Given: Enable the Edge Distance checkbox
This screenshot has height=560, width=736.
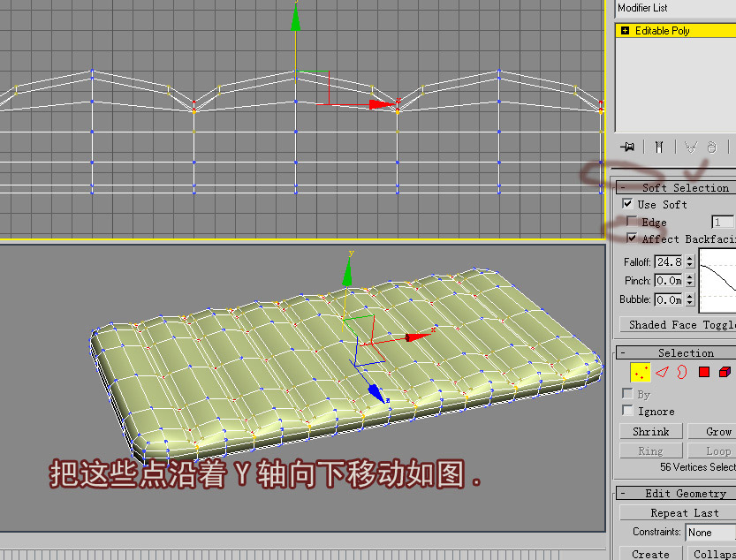Looking at the screenshot, I should point(632,222).
